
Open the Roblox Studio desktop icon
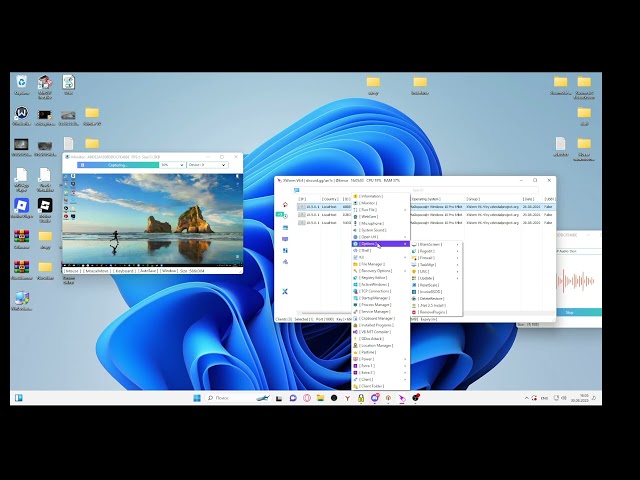(x=45, y=210)
